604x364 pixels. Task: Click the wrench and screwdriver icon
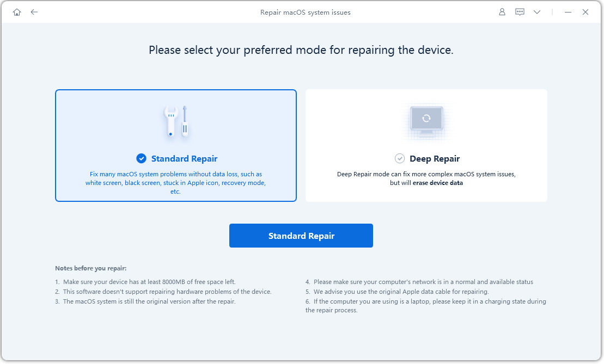[x=176, y=121]
